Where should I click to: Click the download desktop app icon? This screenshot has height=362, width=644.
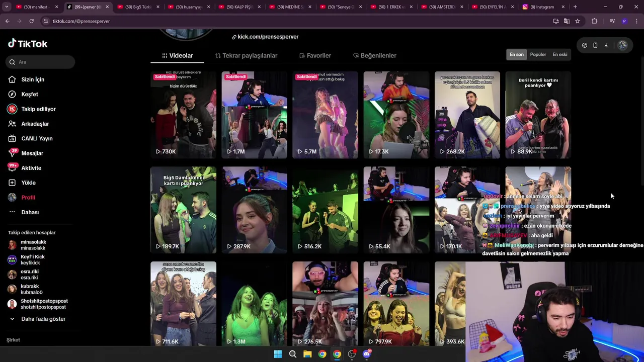(606, 45)
